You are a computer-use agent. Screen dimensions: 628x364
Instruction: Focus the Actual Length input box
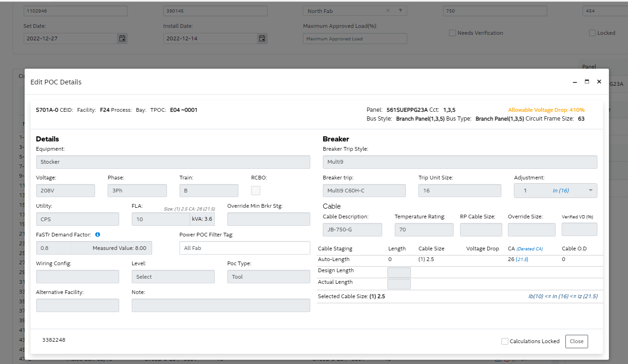point(399,284)
